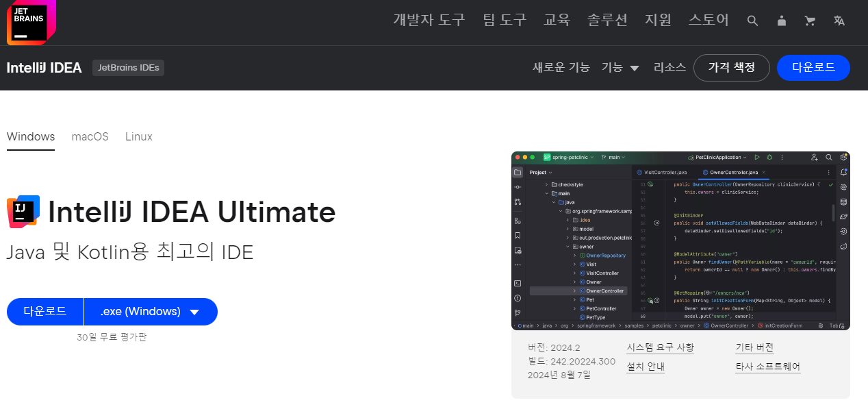Open the language selector icon
868x407 pixels.
tap(839, 21)
